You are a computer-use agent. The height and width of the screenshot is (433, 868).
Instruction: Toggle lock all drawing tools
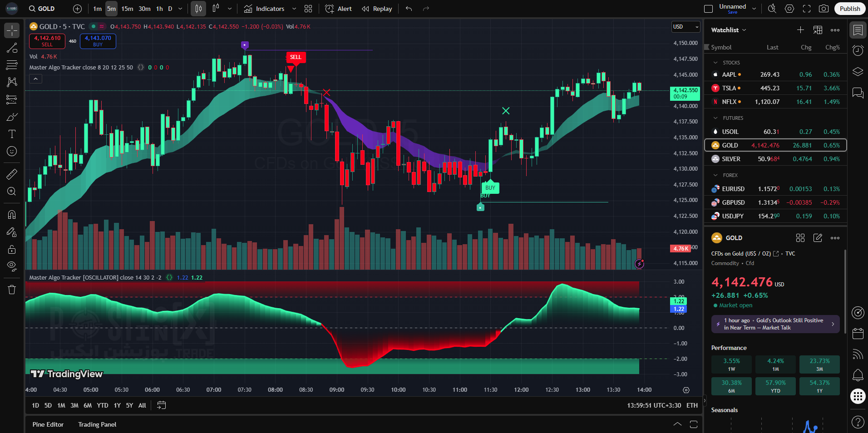12,249
